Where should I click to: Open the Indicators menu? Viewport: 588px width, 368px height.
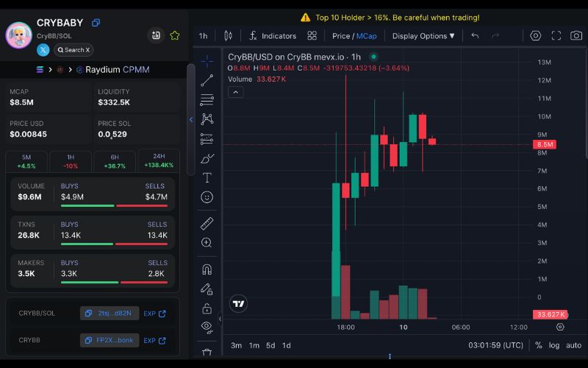(273, 36)
